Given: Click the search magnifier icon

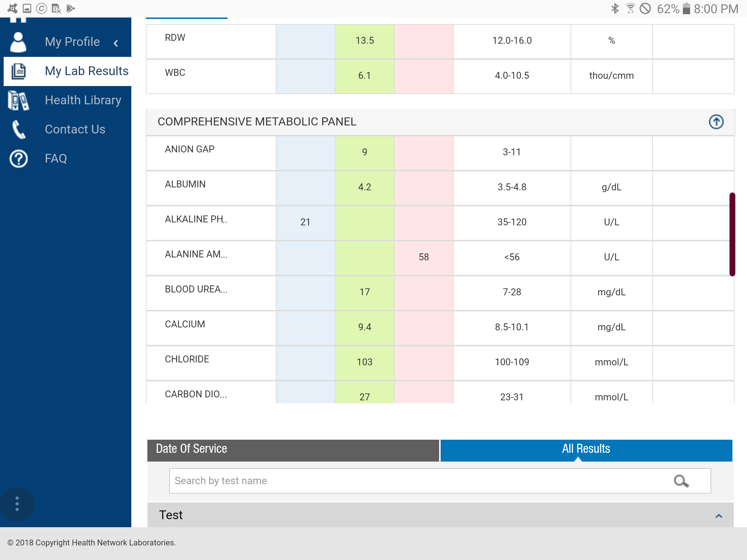Looking at the screenshot, I should click(681, 481).
